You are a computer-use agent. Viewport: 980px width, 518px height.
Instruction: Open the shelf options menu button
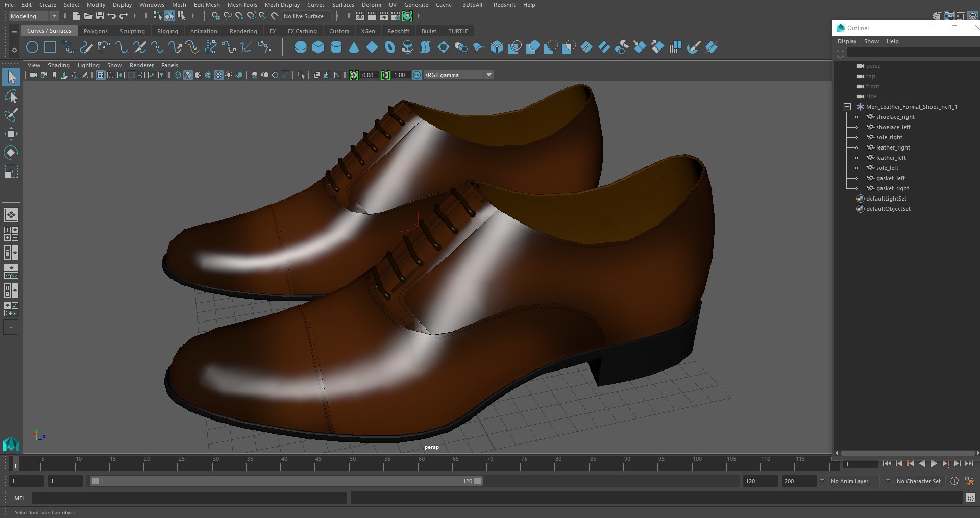point(14,50)
